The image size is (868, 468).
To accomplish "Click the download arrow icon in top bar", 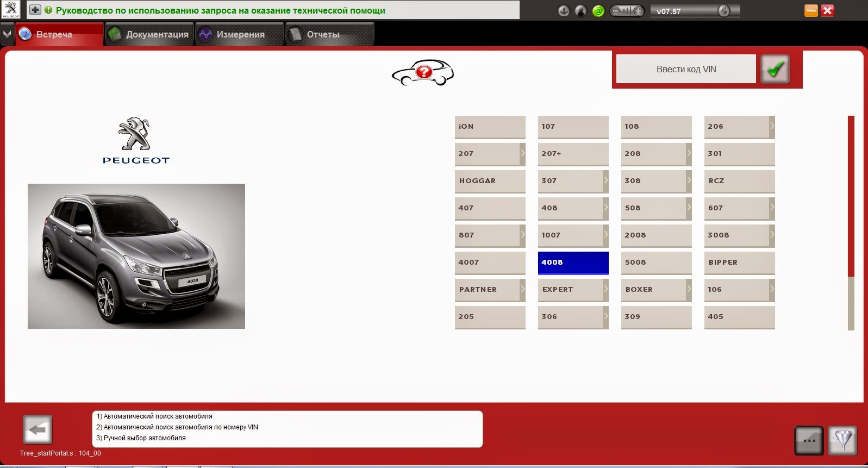I will click(x=564, y=11).
